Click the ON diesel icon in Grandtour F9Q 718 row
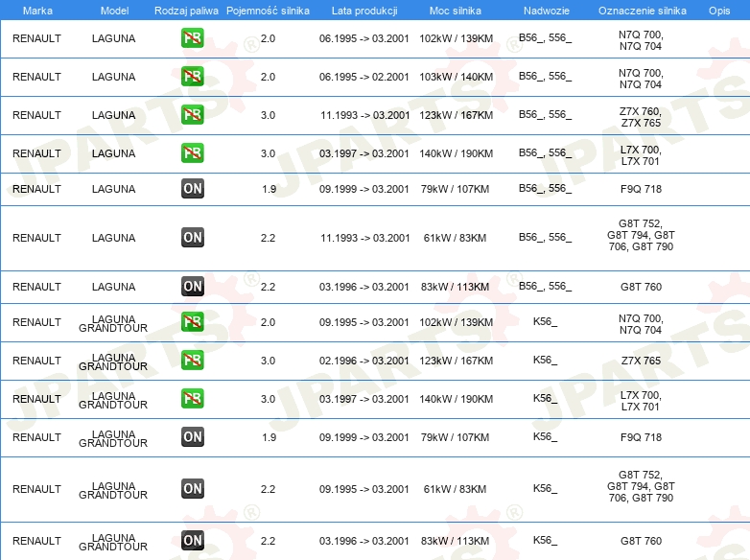 pyautogui.click(x=192, y=436)
